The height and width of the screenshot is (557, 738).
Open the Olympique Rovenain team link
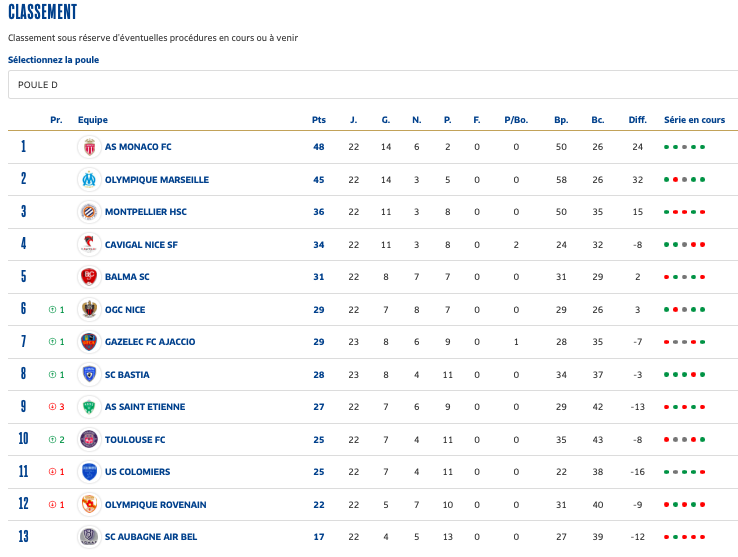tap(155, 505)
